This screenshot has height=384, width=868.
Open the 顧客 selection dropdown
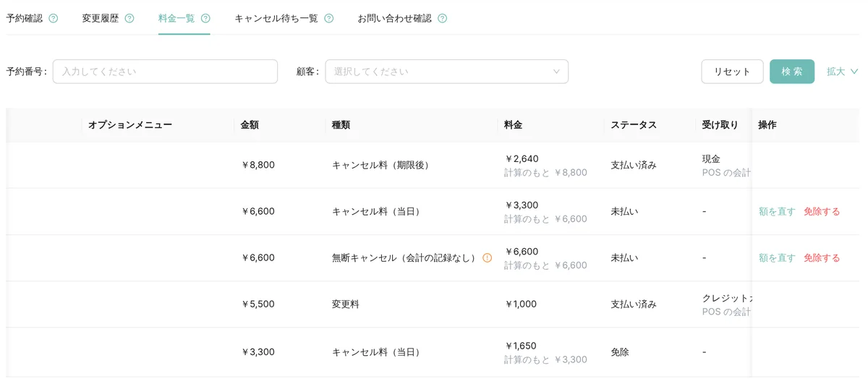point(447,72)
